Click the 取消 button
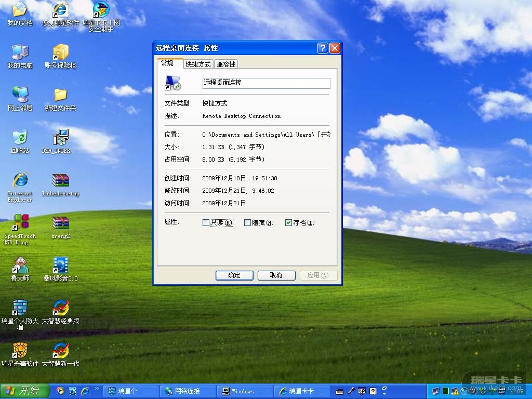This screenshot has width=532, height=399. click(x=276, y=275)
